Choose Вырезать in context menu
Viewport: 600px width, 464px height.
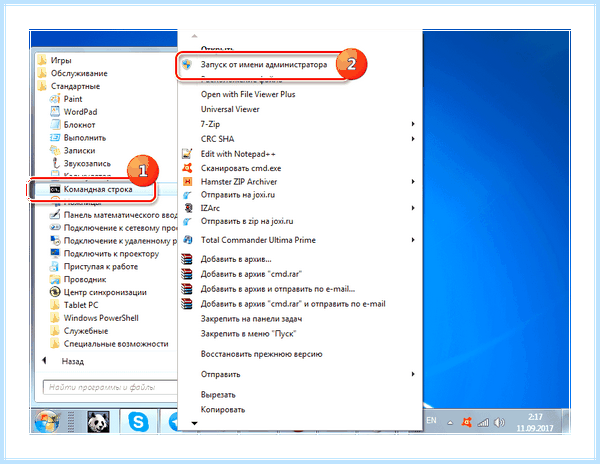(x=218, y=394)
